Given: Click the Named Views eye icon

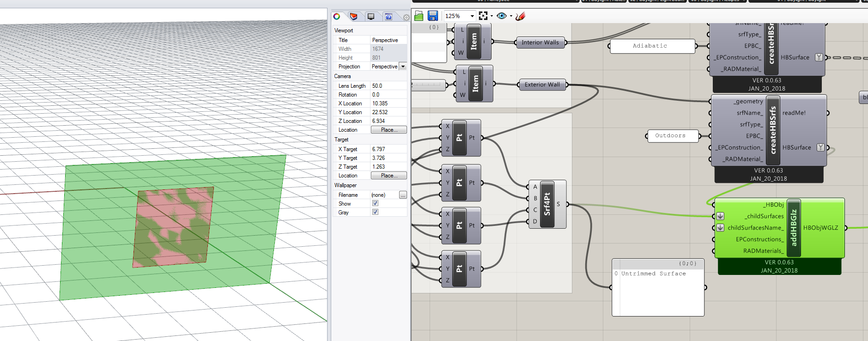Looking at the screenshot, I should pos(502,16).
